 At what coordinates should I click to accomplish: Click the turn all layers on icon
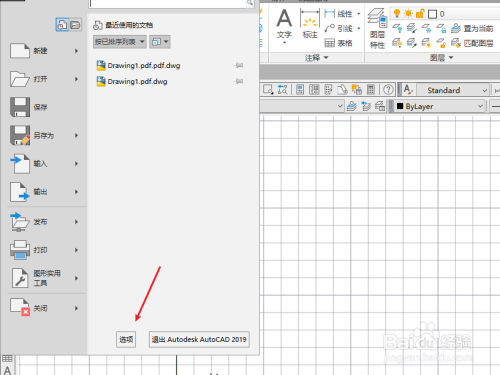[x=397, y=43]
